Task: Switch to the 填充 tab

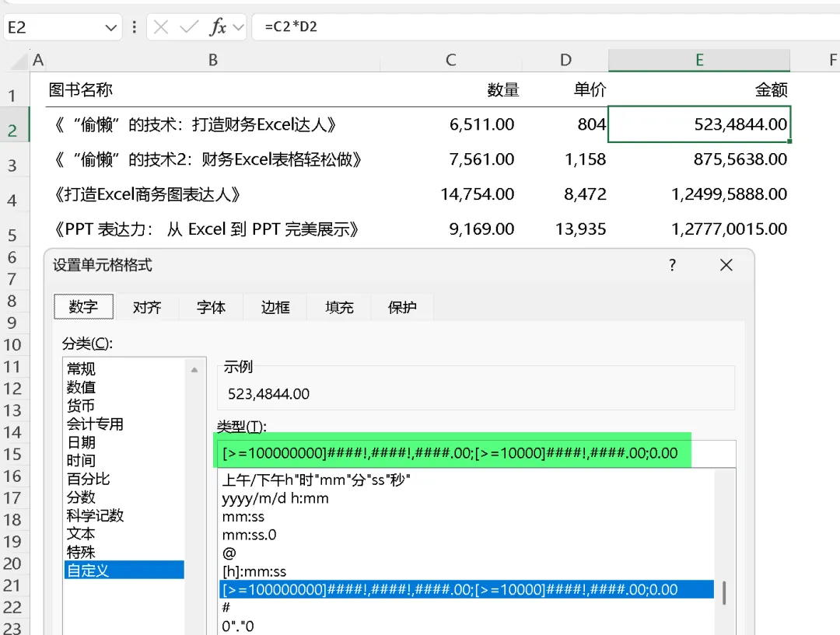Action: pos(339,307)
